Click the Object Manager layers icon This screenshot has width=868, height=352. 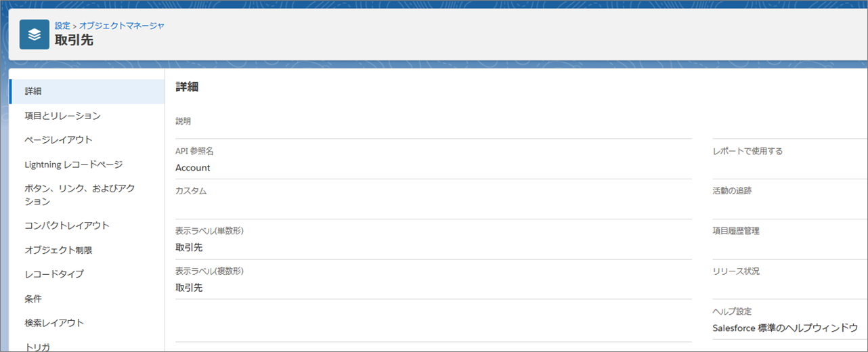[x=34, y=35]
